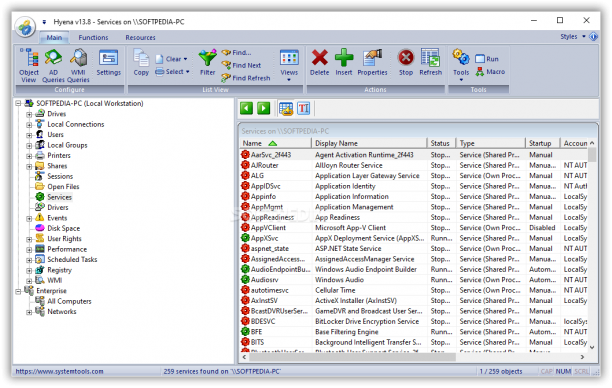Open the quick access toolbar arrow

[x=44, y=22]
